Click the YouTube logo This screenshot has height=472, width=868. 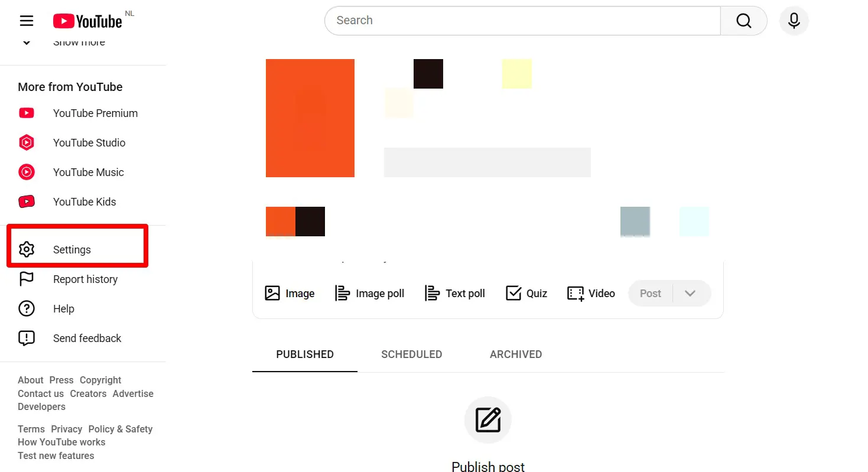[x=87, y=21]
